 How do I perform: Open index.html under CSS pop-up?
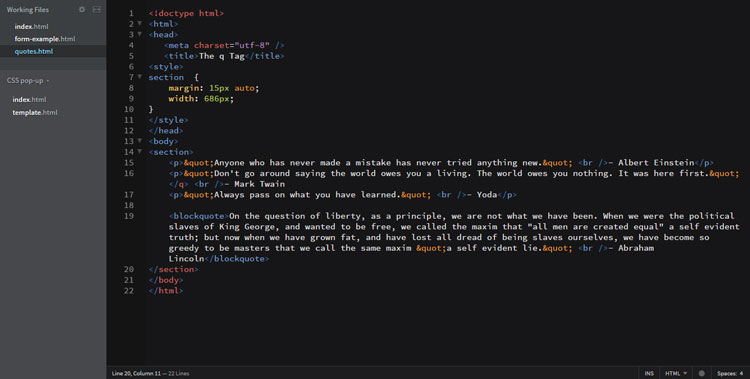point(30,100)
